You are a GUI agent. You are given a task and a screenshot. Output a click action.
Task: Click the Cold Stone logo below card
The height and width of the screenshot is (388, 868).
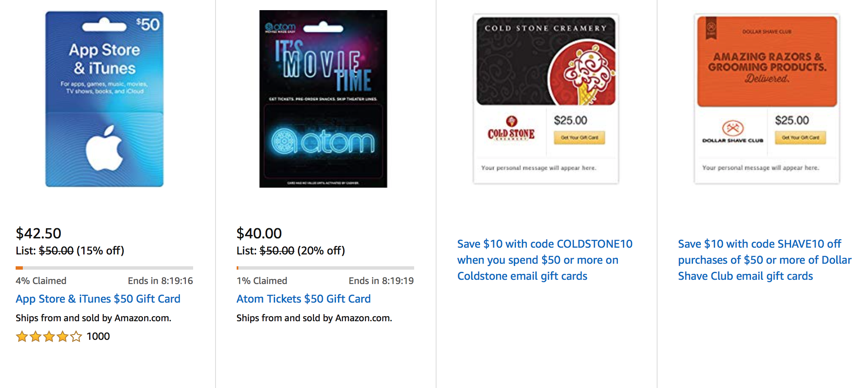[x=511, y=129]
